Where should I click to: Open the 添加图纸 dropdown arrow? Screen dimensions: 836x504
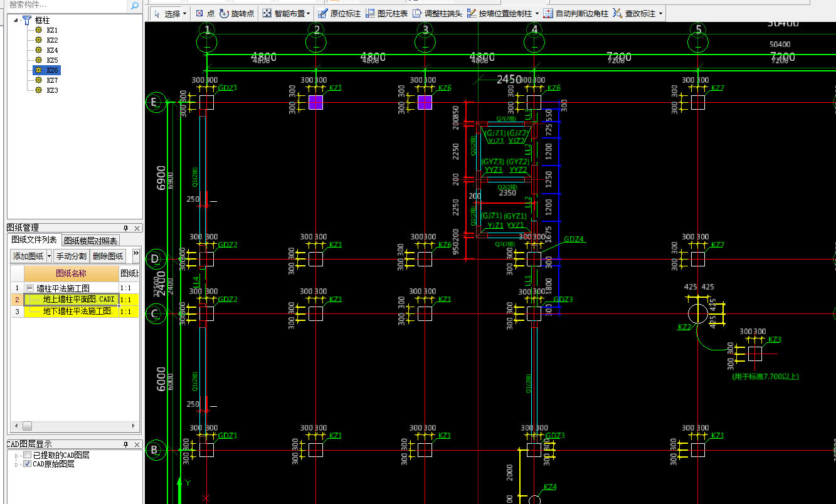click(49, 256)
